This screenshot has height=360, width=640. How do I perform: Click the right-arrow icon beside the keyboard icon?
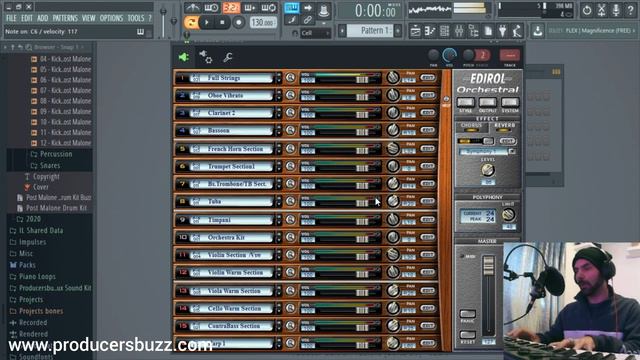click(x=307, y=8)
